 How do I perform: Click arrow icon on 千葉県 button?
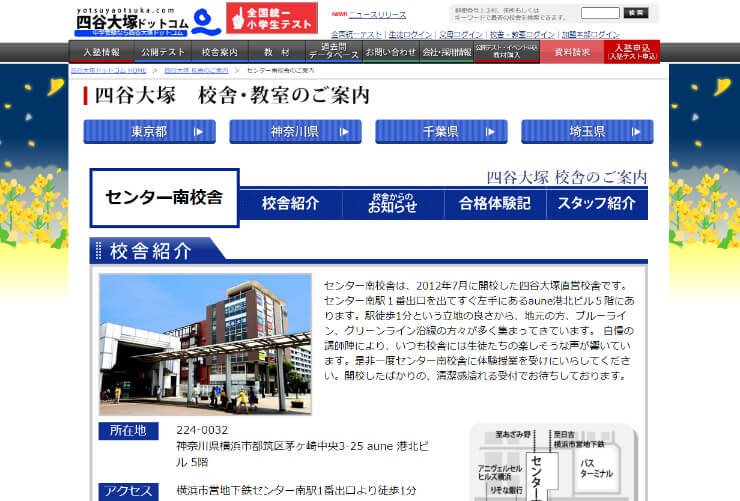pos(490,132)
